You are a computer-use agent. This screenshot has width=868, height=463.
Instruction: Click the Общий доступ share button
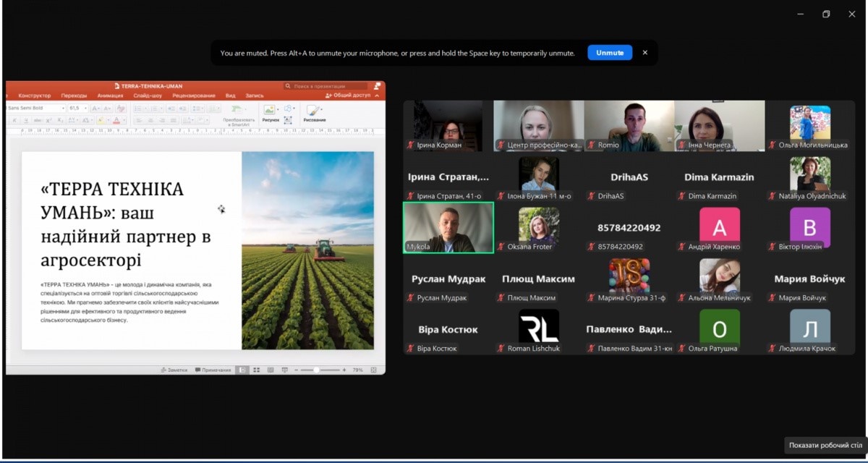point(348,95)
